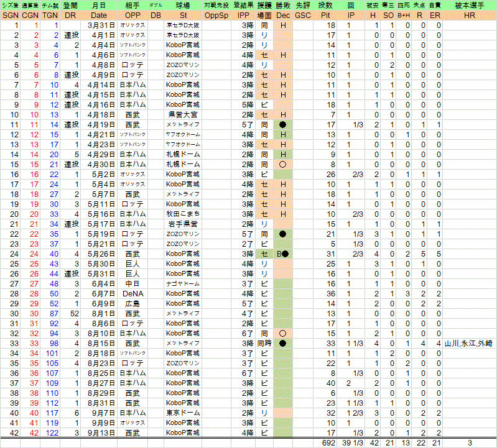
Task: Click the B● decision cell
Action: 283,254
